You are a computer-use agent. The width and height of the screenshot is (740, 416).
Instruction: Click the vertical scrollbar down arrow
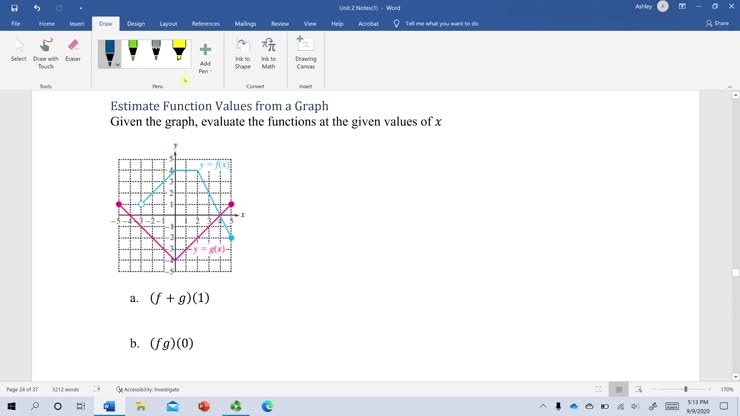[735, 377]
